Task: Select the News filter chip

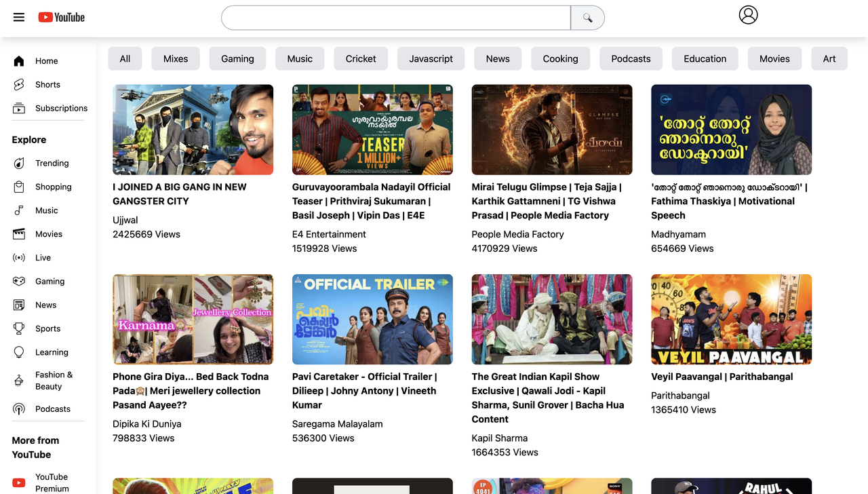Action: pos(498,59)
